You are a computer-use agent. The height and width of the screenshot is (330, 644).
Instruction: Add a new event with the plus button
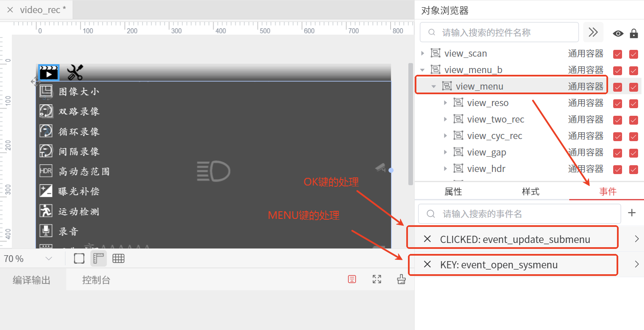632,213
